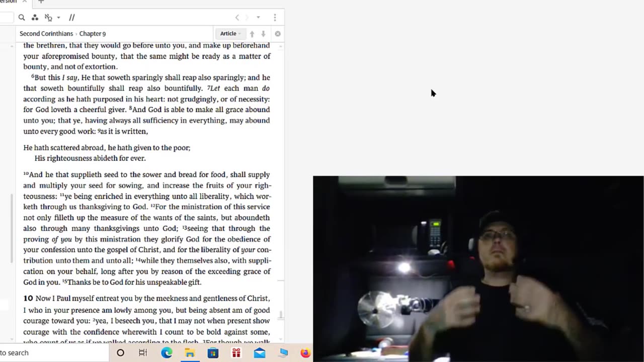The height and width of the screenshot is (362, 644).
Task: Click the webcam video overlay
Action: 478,268
